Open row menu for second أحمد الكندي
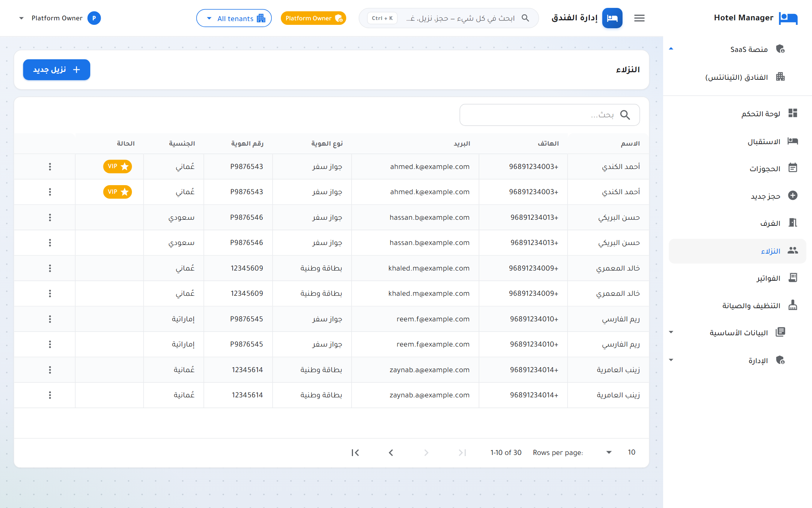This screenshot has height=508, width=812. coord(50,192)
